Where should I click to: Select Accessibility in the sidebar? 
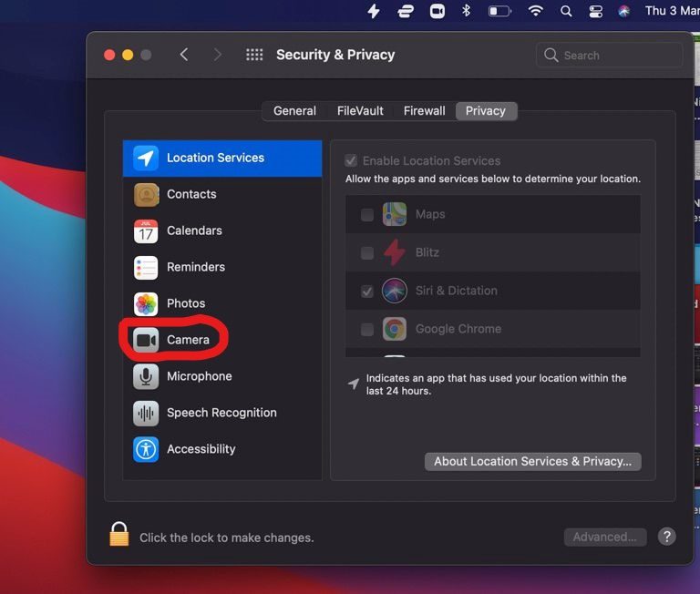pyautogui.click(x=201, y=449)
